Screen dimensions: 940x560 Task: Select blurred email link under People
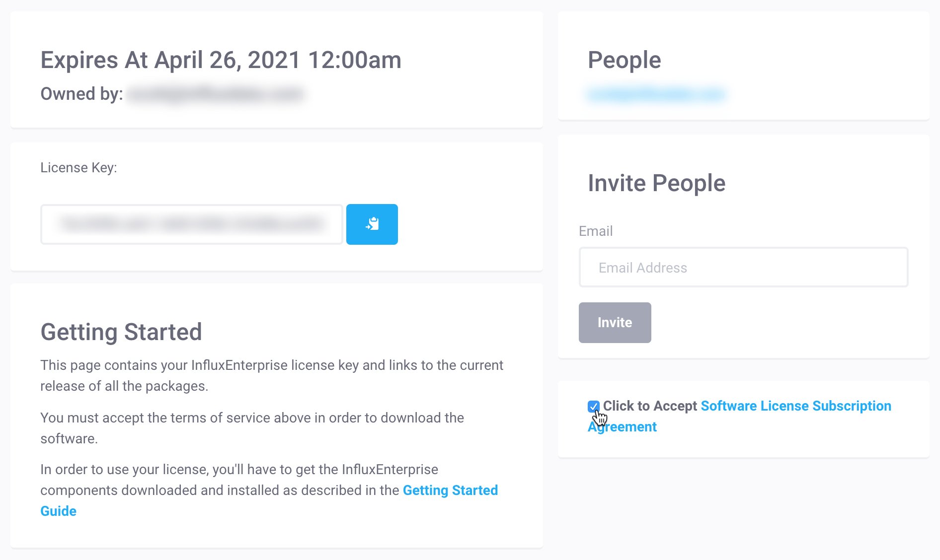656,94
